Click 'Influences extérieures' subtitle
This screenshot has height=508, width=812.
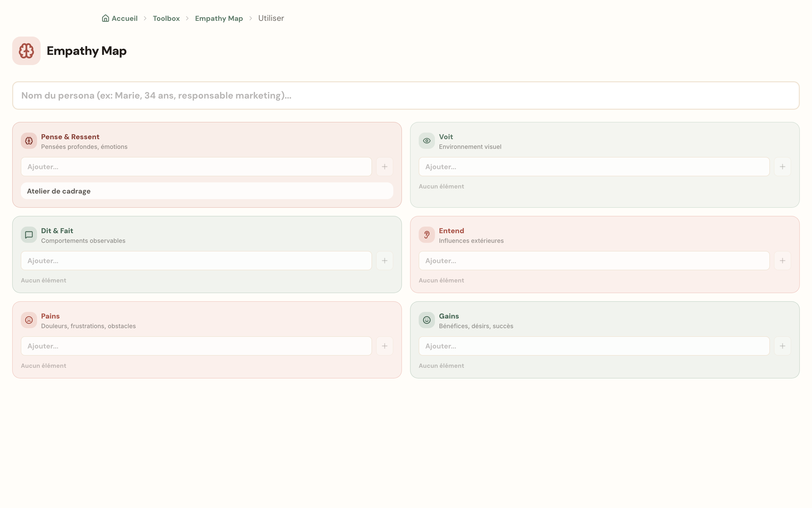point(471,241)
